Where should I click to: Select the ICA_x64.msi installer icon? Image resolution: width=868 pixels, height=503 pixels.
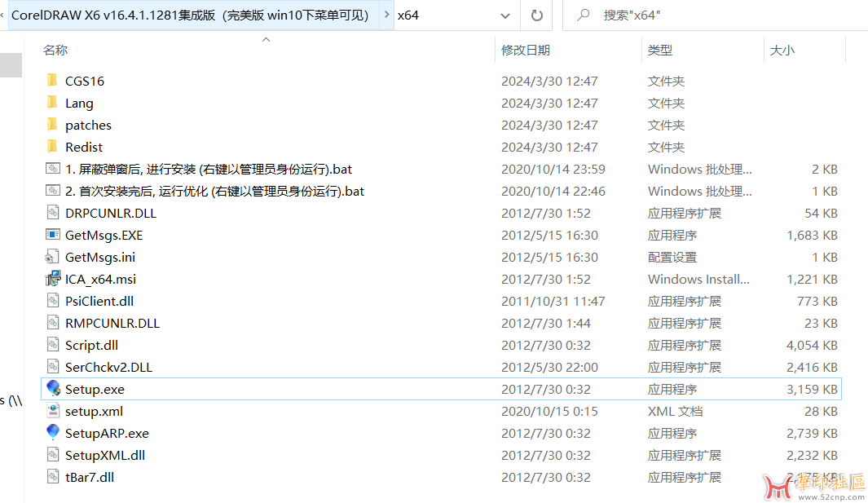coord(53,279)
